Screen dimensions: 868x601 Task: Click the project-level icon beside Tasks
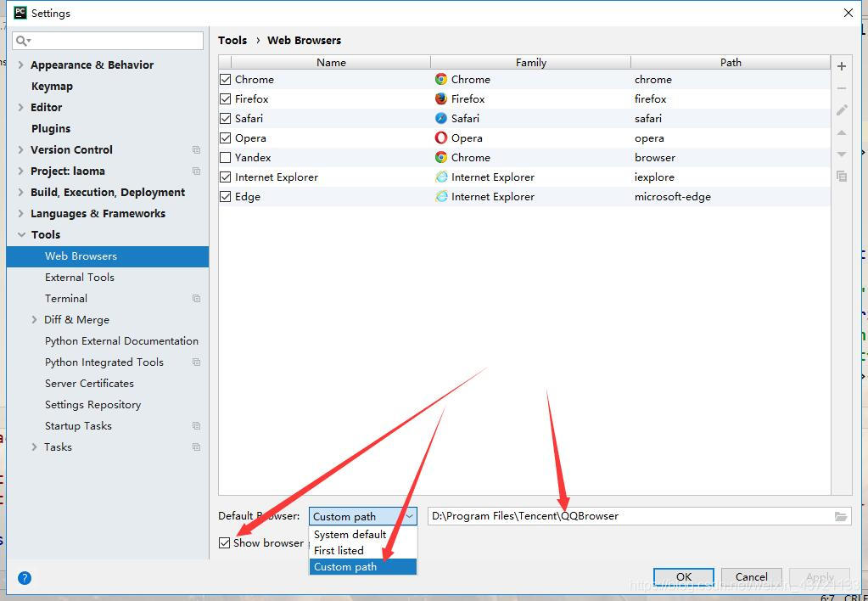click(196, 447)
